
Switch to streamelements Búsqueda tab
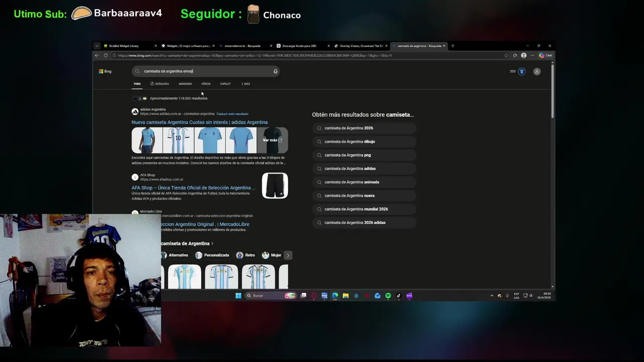245,46
